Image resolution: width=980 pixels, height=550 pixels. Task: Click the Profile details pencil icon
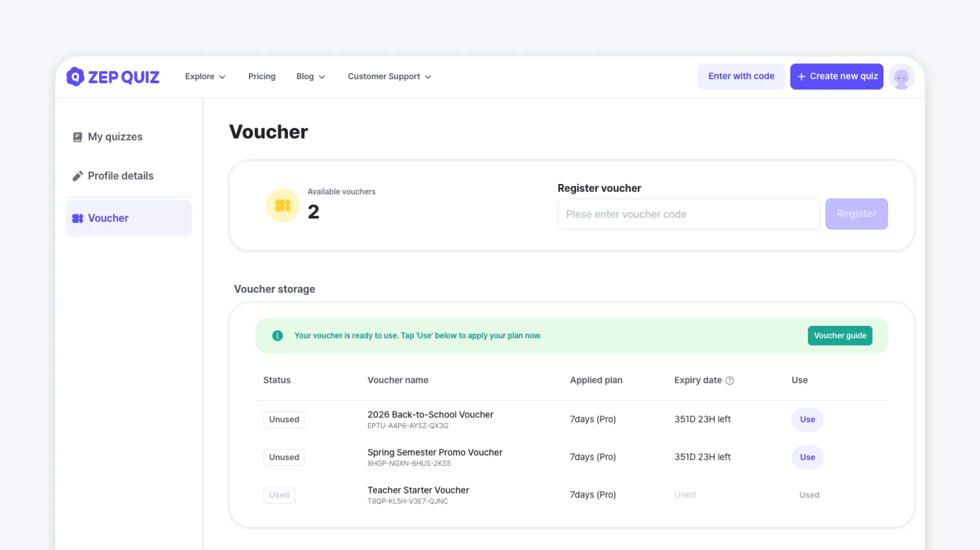click(77, 176)
